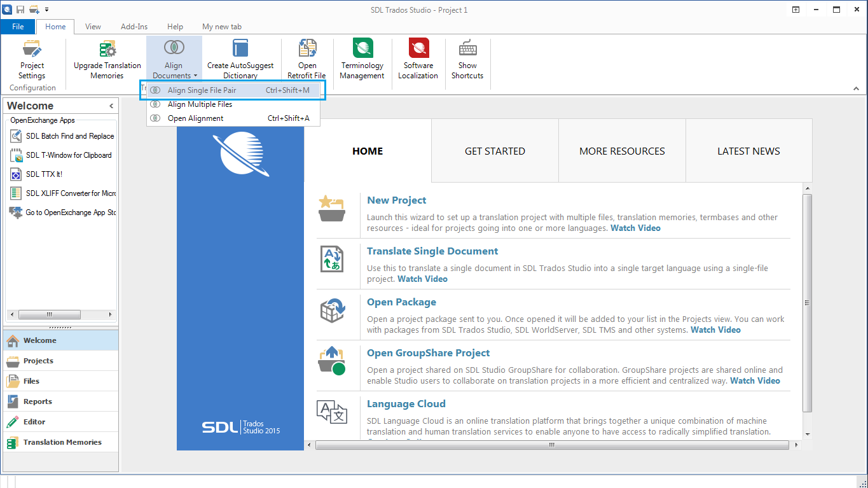Click the Save icon in the title bar
This screenshot has width=868, height=488.
[x=21, y=10]
